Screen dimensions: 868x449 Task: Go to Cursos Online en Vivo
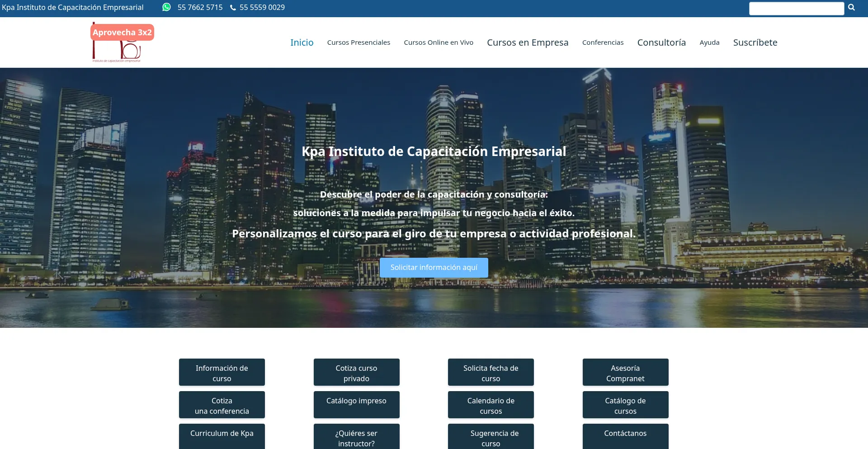pyautogui.click(x=438, y=43)
